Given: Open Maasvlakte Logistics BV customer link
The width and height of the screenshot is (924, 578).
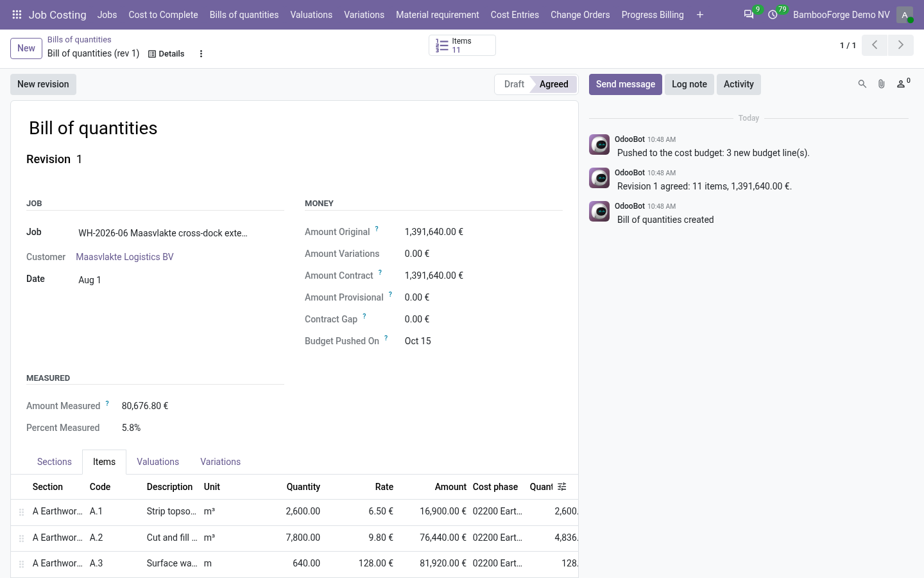Looking at the screenshot, I should point(124,257).
